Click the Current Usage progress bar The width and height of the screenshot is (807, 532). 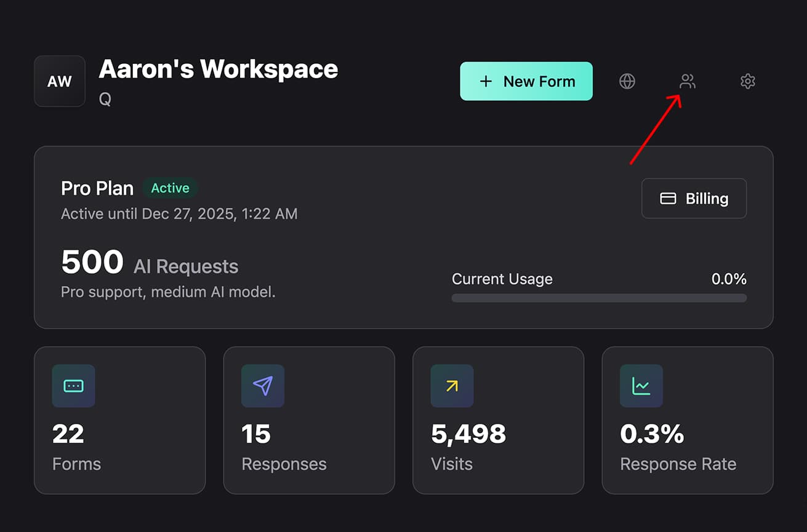[x=598, y=298]
